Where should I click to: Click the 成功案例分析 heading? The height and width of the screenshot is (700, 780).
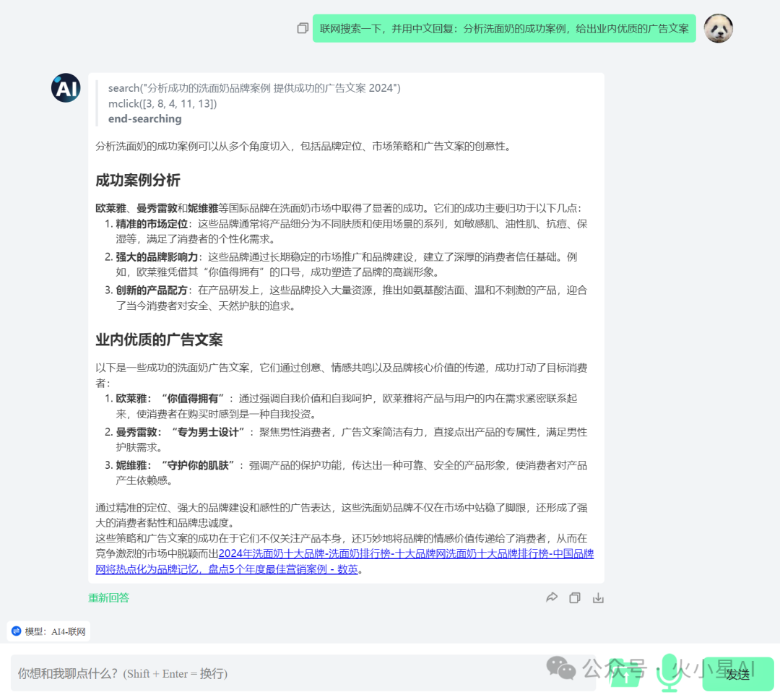(x=138, y=180)
